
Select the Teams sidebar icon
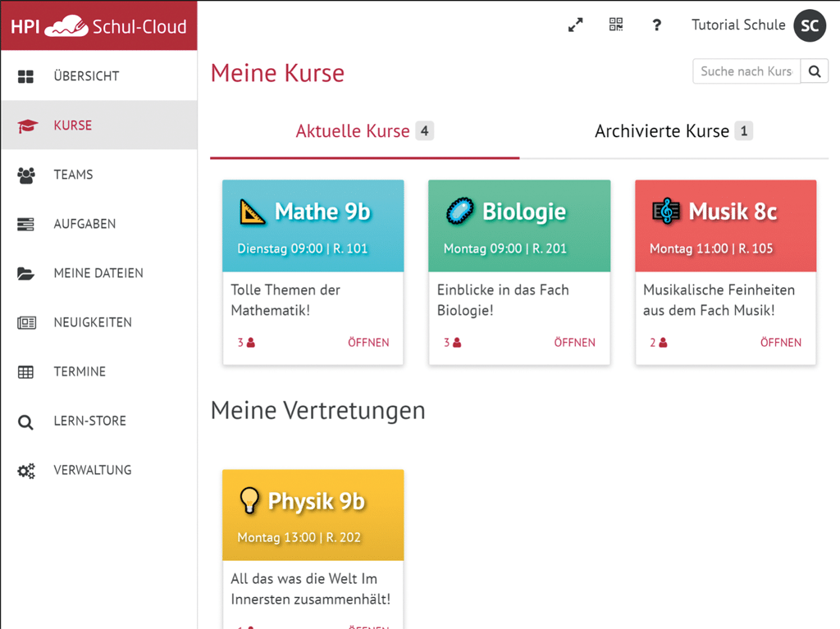27,174
